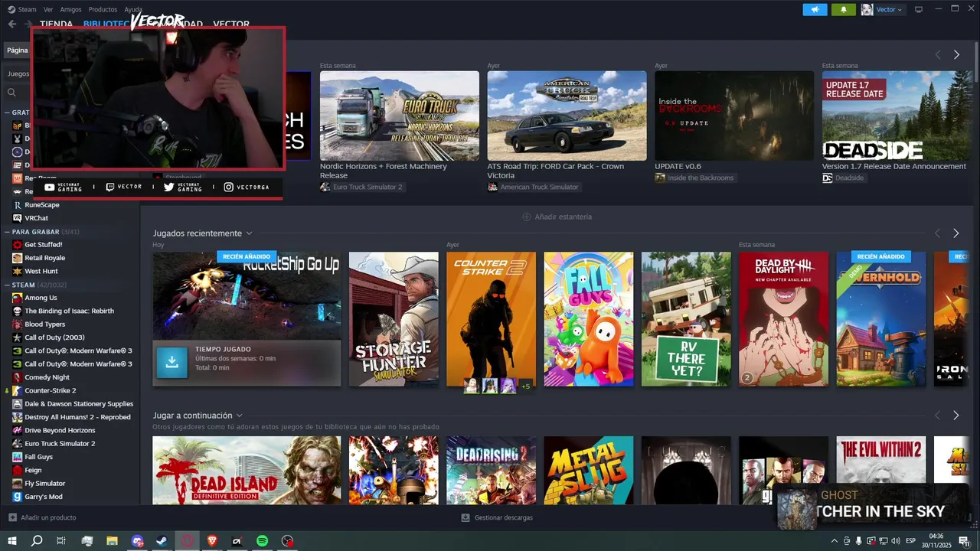
Task: Open the Deadside news thumbnail
Action: click(897, 116)
